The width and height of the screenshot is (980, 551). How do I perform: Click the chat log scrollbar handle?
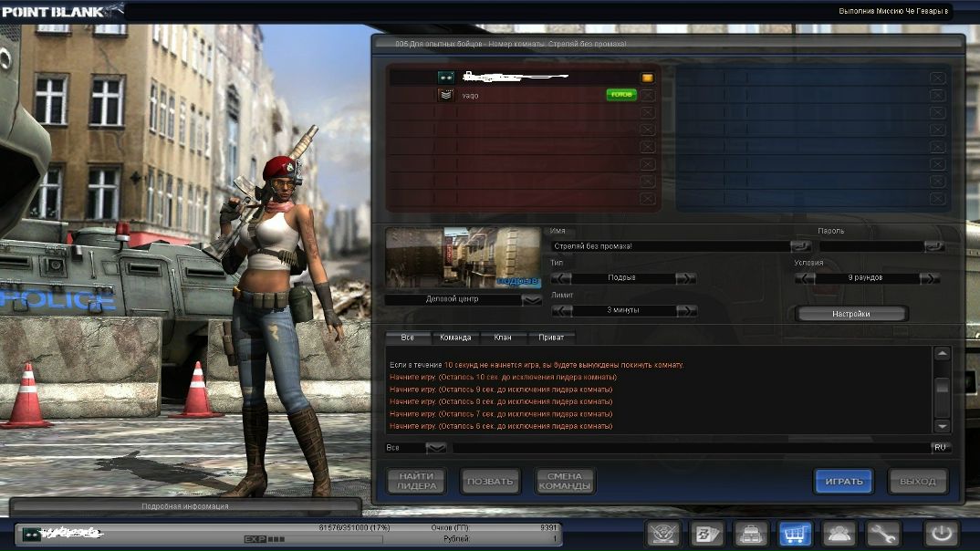coord(942,386)
